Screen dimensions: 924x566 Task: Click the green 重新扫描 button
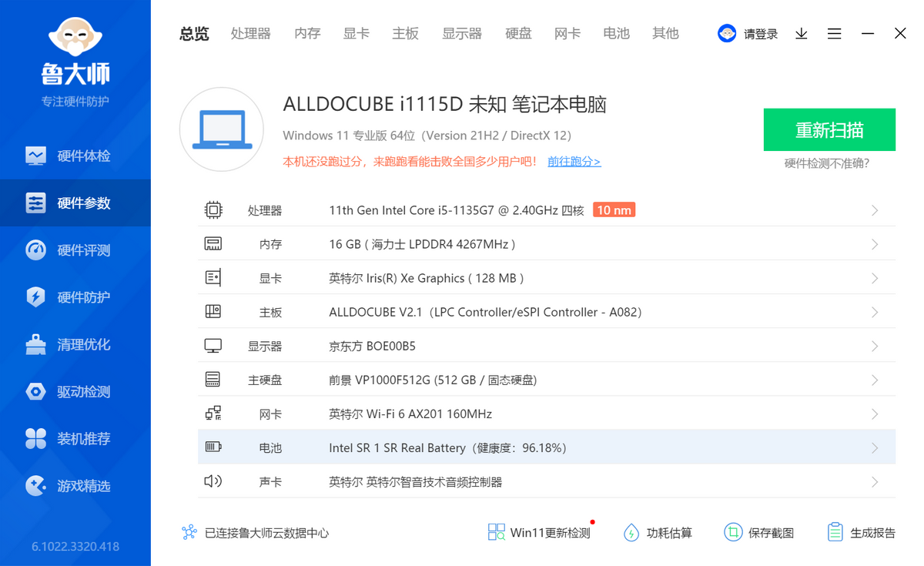[829, 129]
